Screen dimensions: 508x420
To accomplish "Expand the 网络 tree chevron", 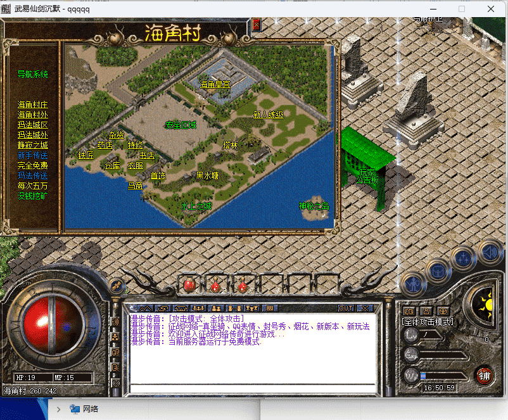I will (59, 409).
